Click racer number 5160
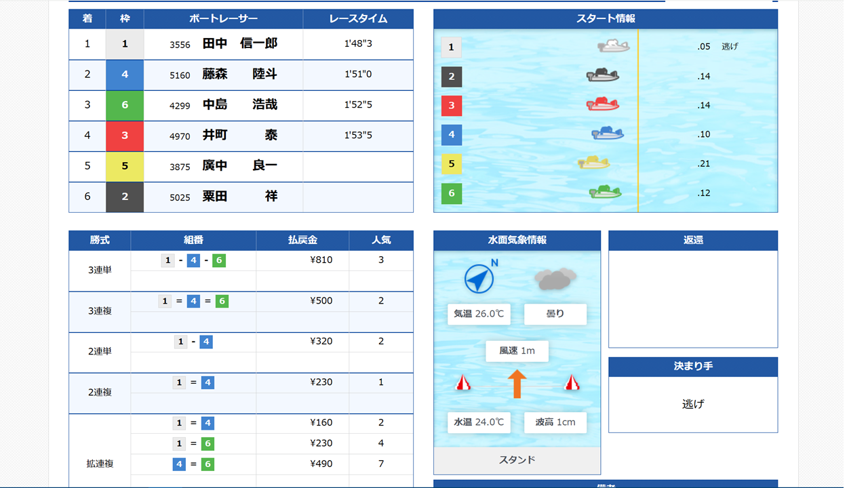 click(180, 75)
